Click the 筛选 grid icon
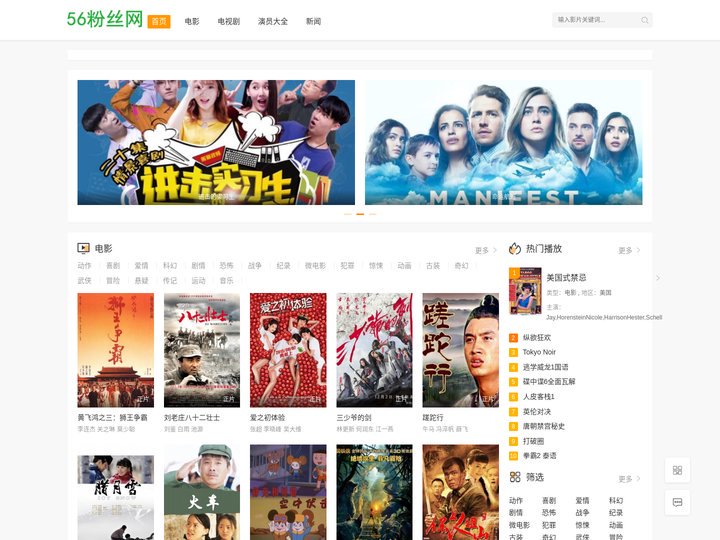The height and width of the screenshot is (540, 720). pyautogui.click(x=515, y=477)
